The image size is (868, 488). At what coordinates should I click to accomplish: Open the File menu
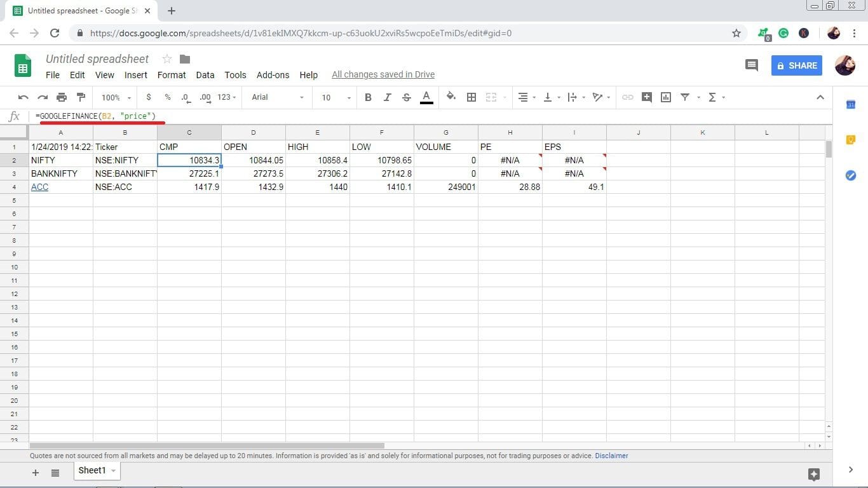coord(53,75)
